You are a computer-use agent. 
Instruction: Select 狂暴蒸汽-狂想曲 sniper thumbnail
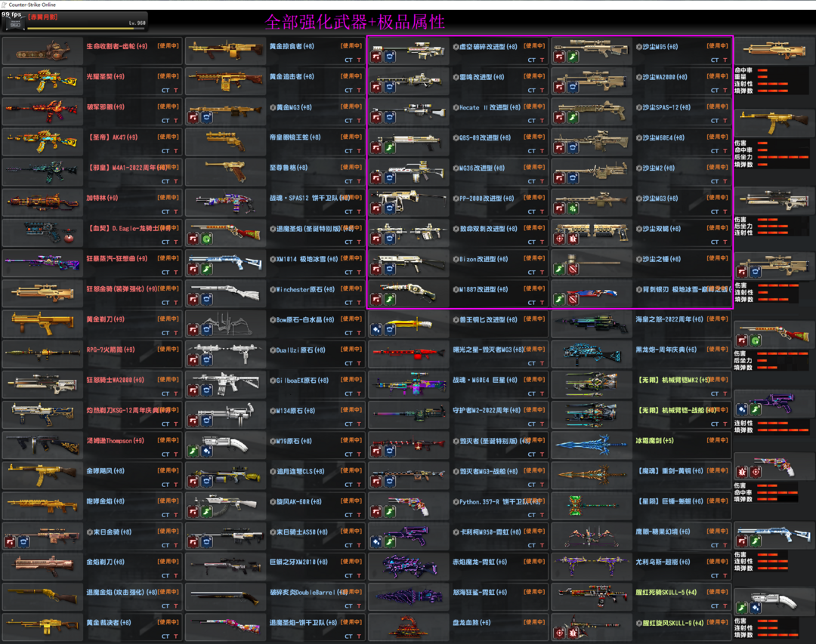42,263
